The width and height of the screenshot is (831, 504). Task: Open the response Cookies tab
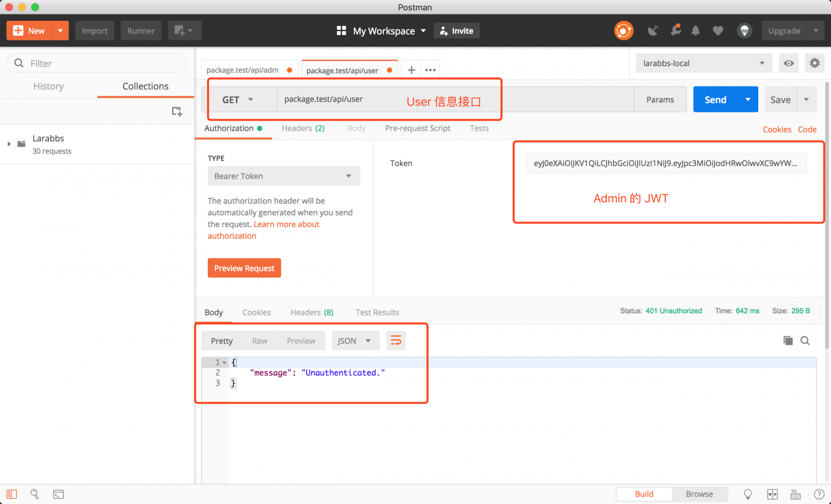click(x=256, y=312)
